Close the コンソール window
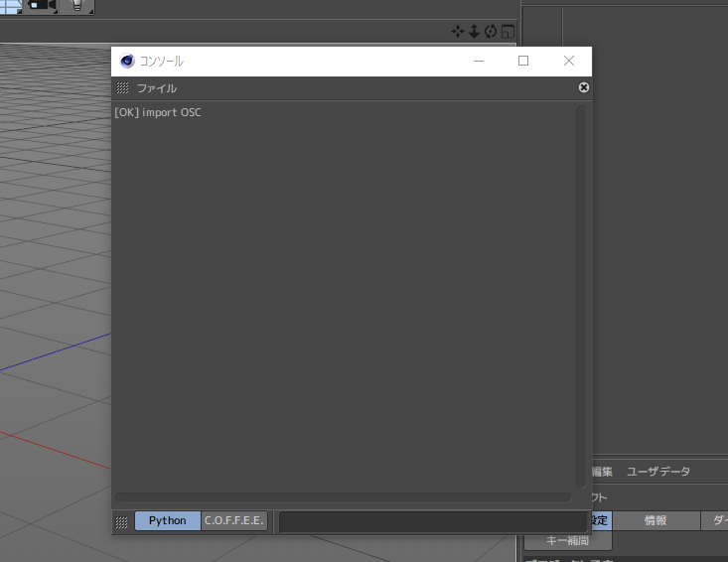 569,61
